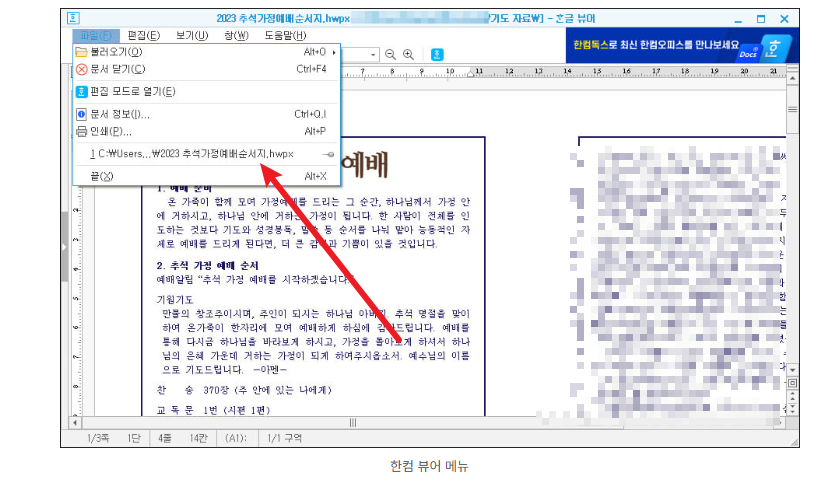Screen dimensions: 826x492
Task: Click the info icon beside 문서 정보
Action: click(x=81, y=114)
